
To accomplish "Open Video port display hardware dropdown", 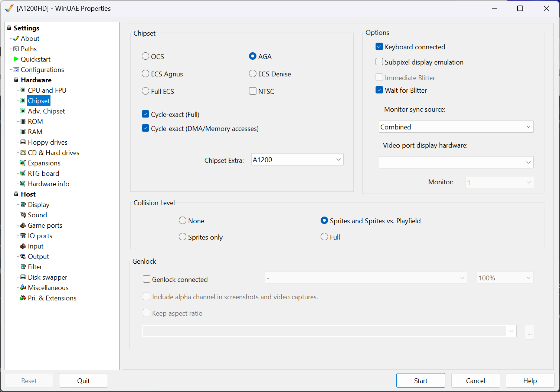I will [x=456, y=162].
